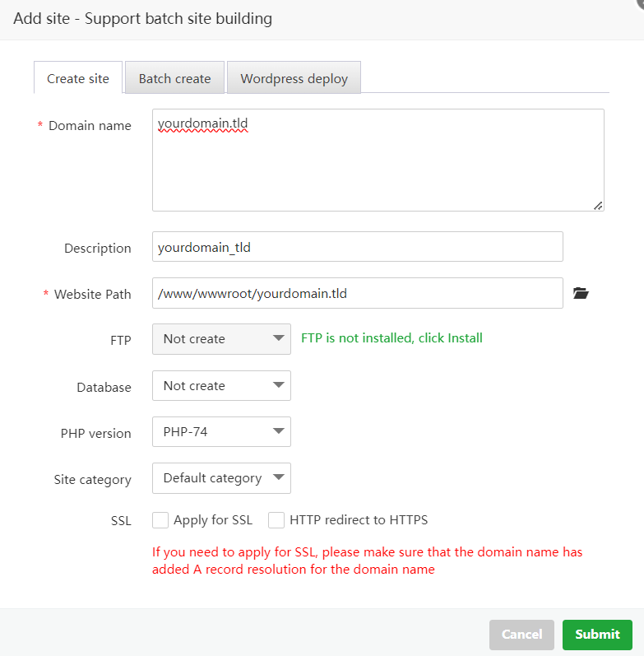Click the HTTP redirect to HTTPS label
The width and height of the screenshot is (644, 656).
[x=359, y=520]
